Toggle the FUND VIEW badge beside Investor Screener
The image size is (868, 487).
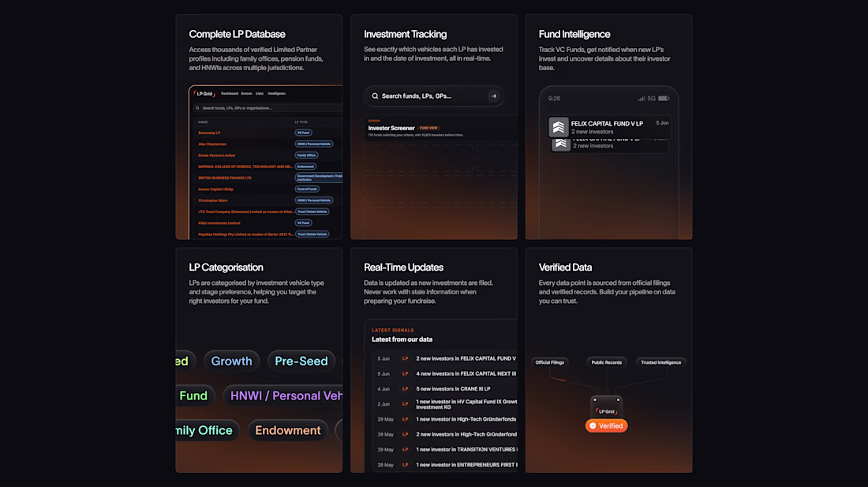tap(428, 128)
